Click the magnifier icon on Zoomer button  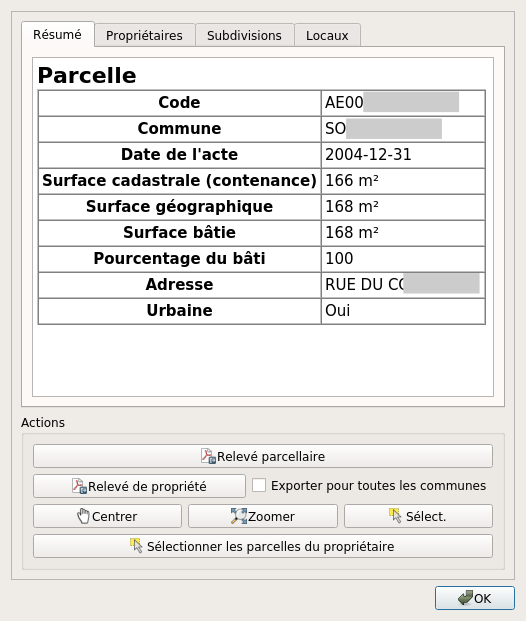click(x=239, y=516)
